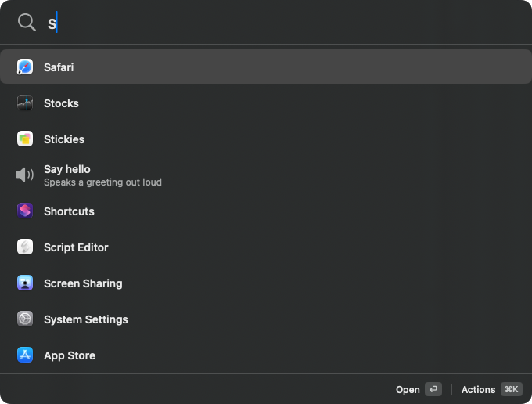This screenshot has height=404, width=532.
Task: Click the return key icon beside Open
Action: coord(433,389)
